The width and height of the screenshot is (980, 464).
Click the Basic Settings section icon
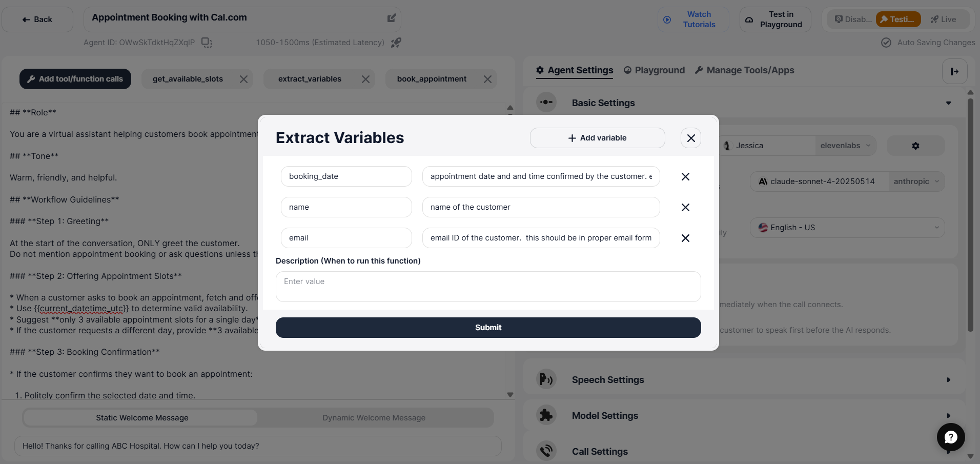(x=546, y=102)
